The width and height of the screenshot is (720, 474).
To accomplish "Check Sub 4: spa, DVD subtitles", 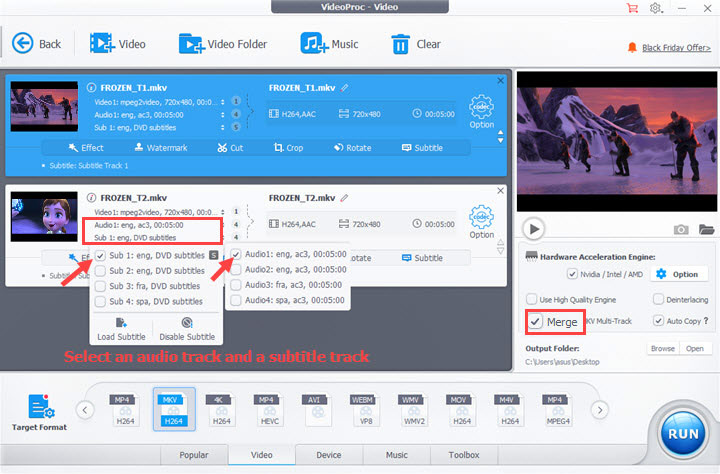I will point(100,301).
